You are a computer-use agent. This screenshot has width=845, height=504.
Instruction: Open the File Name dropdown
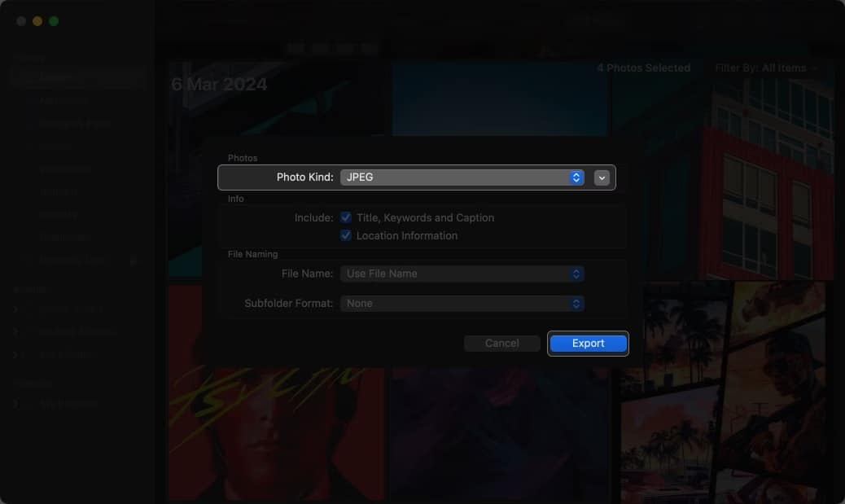[x=462, y=274]
